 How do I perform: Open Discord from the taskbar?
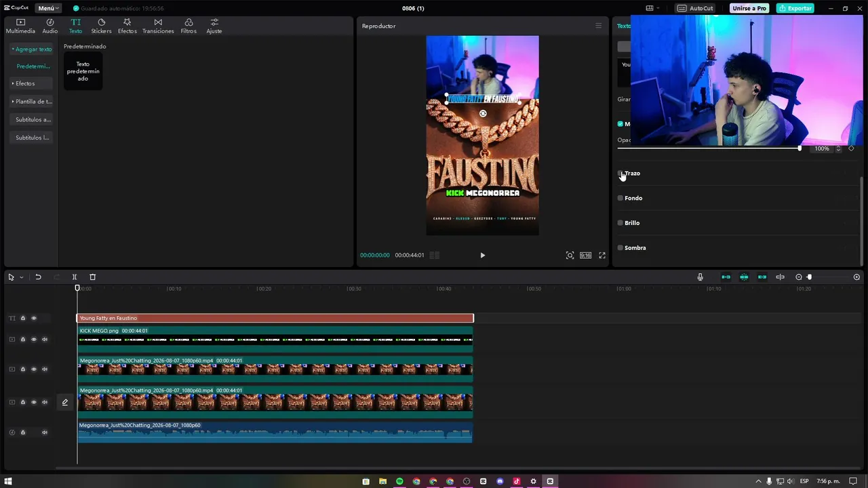click(x=500, y=481)
